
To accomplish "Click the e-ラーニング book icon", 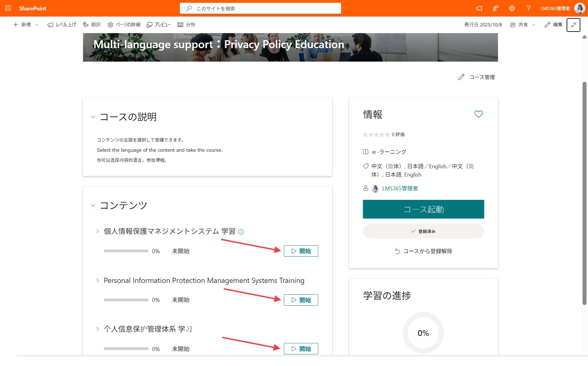I will tap(365, 152).
